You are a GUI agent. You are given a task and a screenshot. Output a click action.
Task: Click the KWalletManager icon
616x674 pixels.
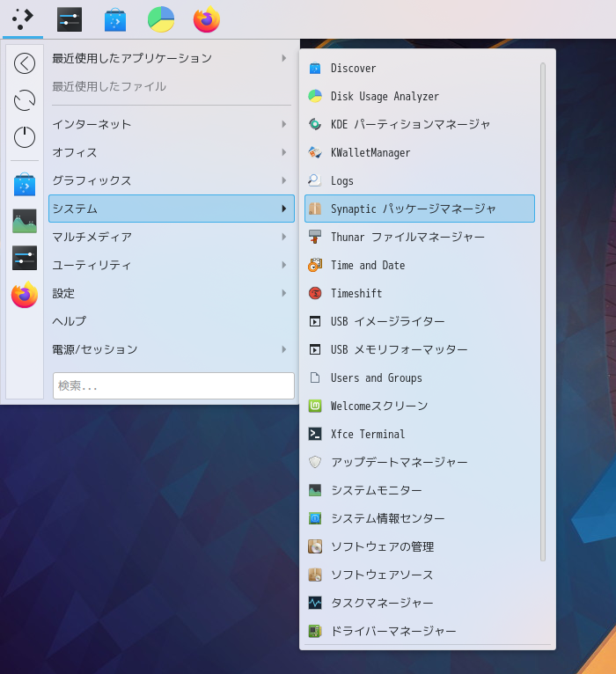point(315,152)
